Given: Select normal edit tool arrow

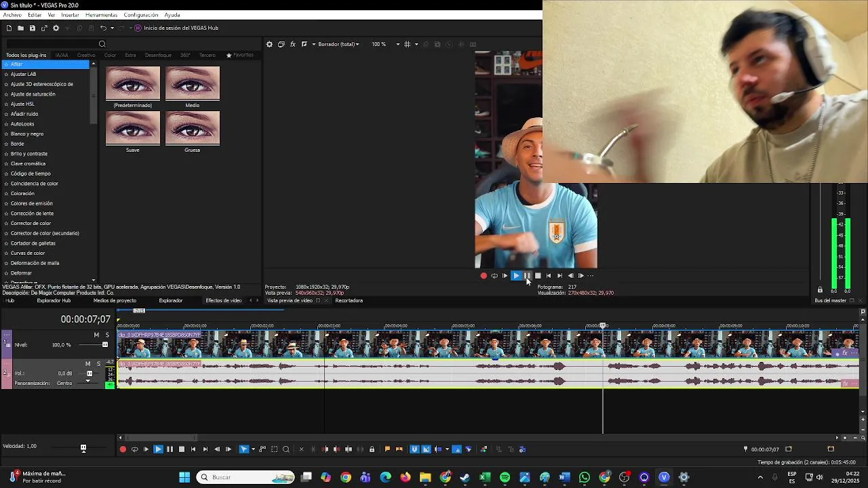Looking at the screenshot, I should tap(244, 449).
